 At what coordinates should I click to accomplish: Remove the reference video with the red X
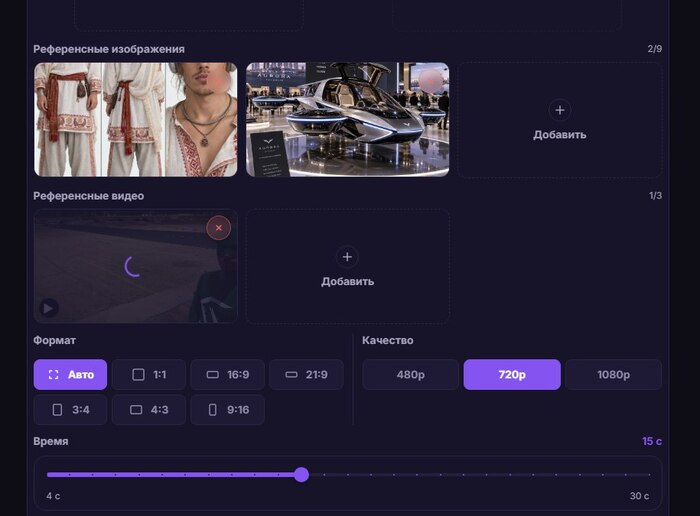[218, 228]
